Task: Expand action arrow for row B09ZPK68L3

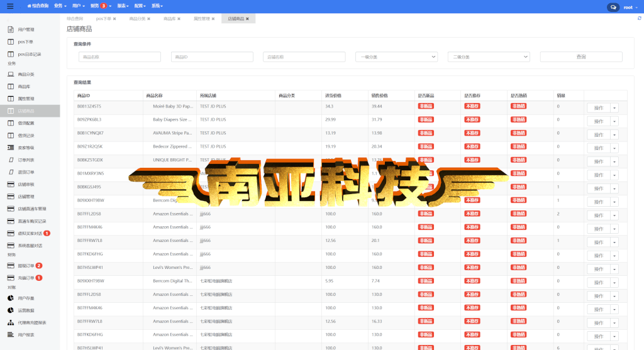Action: pos(614,121)
